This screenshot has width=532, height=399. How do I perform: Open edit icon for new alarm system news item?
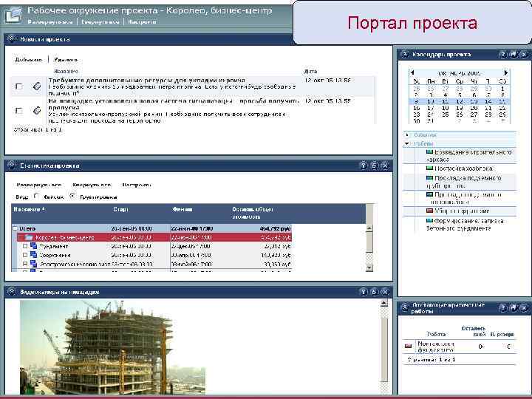(x=37, y=110)
